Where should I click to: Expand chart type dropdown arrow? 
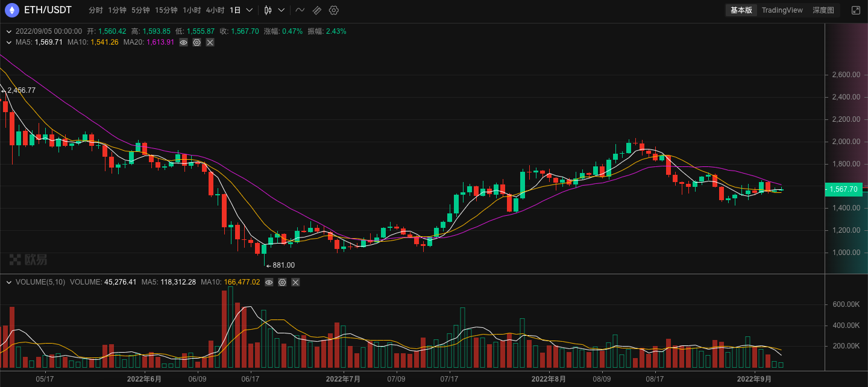coord(281,10)
